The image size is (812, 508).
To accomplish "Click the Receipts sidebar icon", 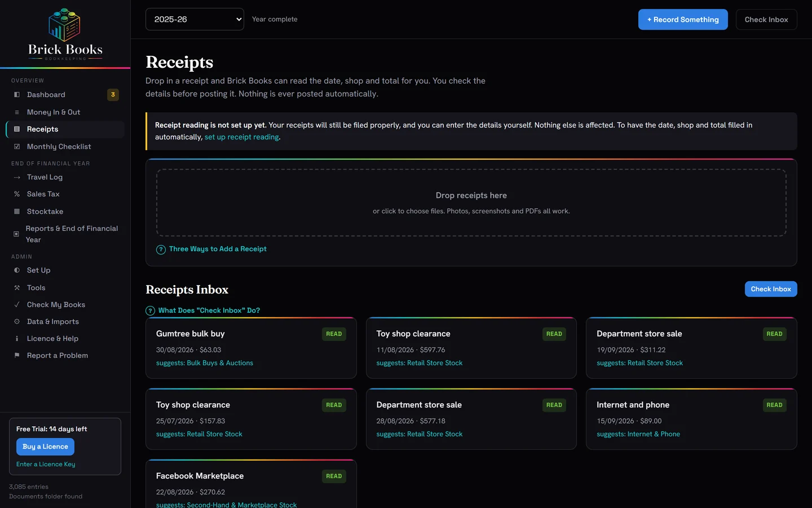I will pyautogui.click(x=17, y=129).
